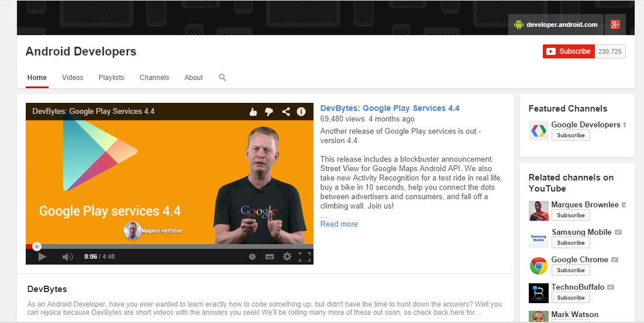Click the subscriber count 230,725
Viewport: 644px width, 323px height.
[610, 51]
